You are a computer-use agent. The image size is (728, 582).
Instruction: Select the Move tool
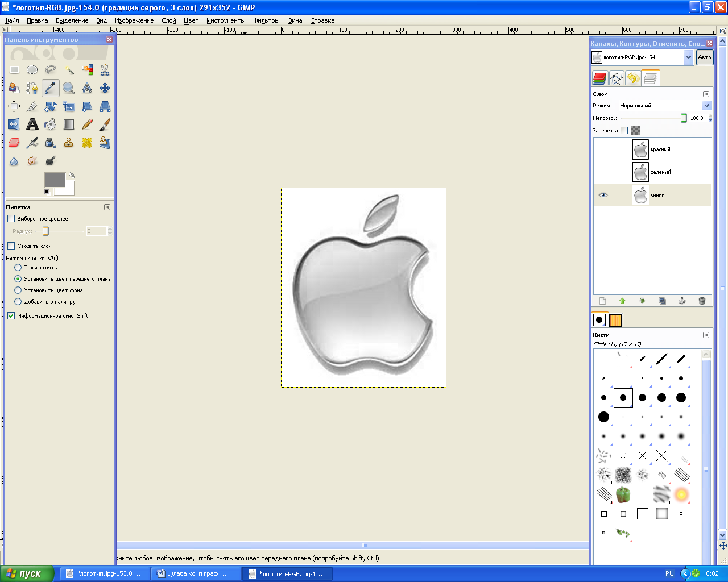point(105,88)
